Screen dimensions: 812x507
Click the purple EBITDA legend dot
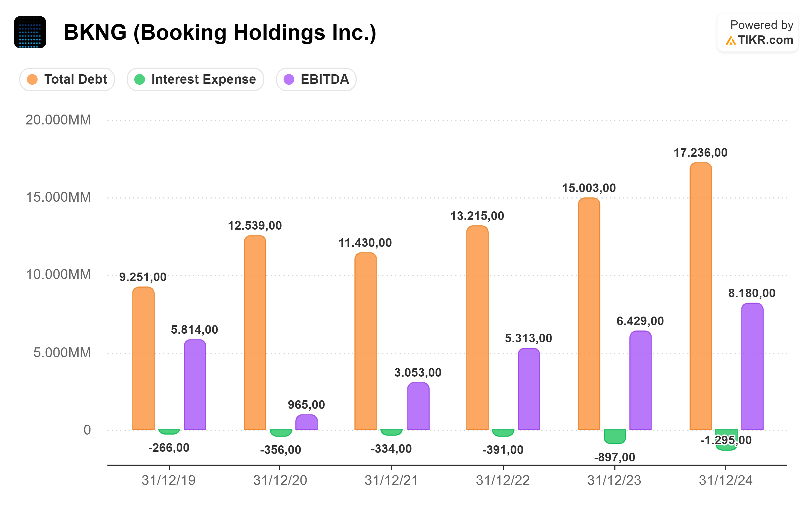pyautogui.click(x=289, y=79)
